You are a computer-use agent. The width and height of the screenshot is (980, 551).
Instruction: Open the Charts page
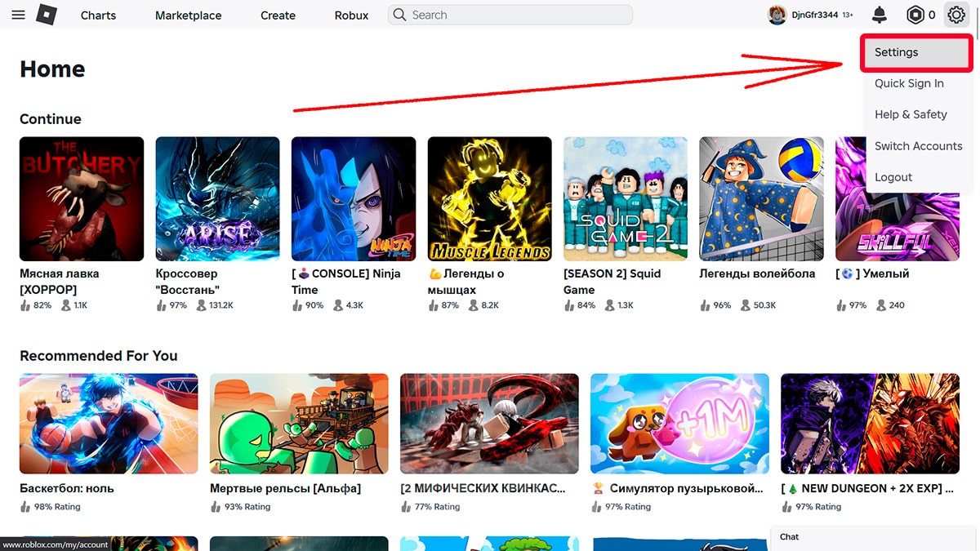98,16
